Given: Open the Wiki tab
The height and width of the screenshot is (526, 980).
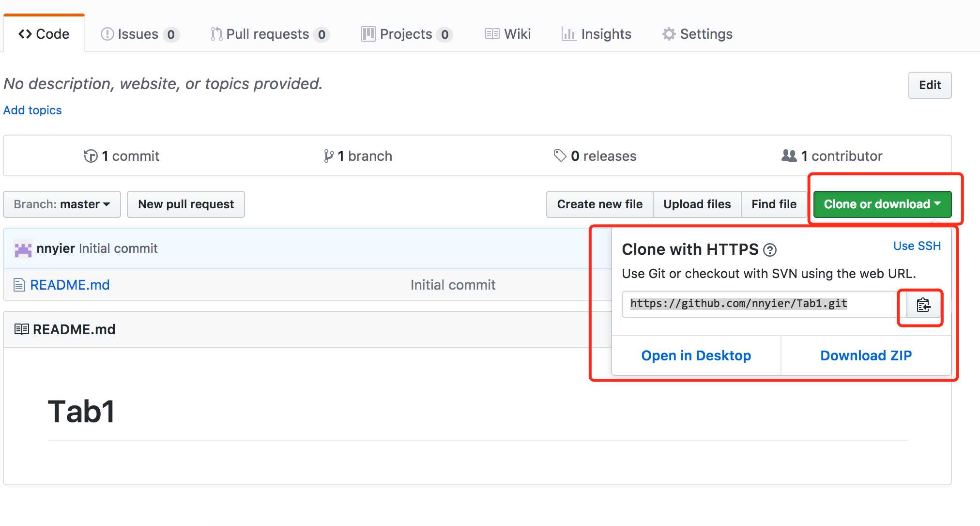Looking at the screenshot, I should [508, 34].
